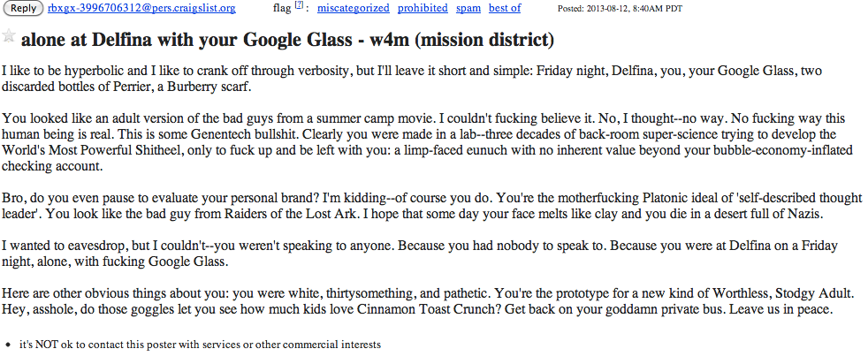Click the 'NOT ok to contact' notice
The height and width of the screenshot is (364, 868).
(x=200, y=345)
